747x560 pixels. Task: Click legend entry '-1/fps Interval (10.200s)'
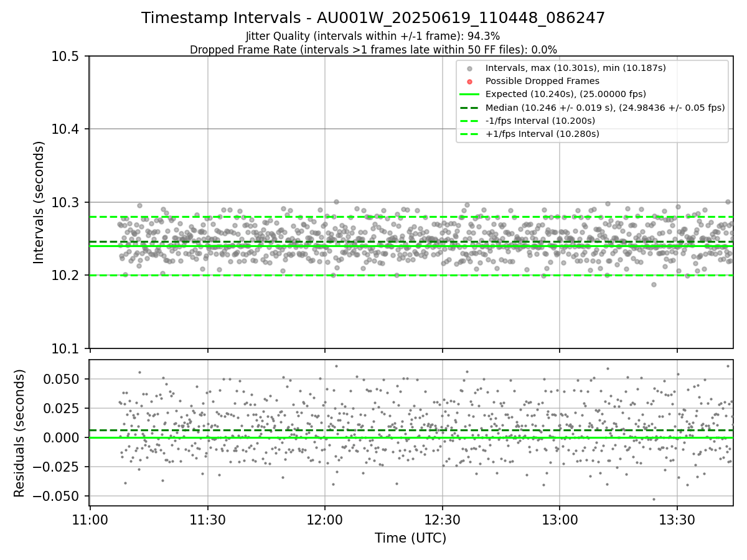click(540, 121)
